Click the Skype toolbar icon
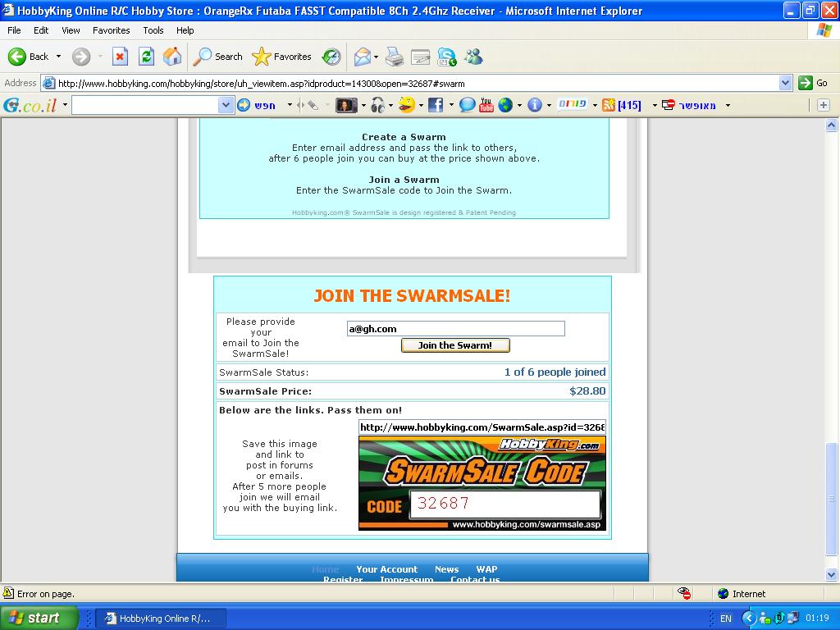The width and height of the screenshot is (840, 630). click(447, 57)
